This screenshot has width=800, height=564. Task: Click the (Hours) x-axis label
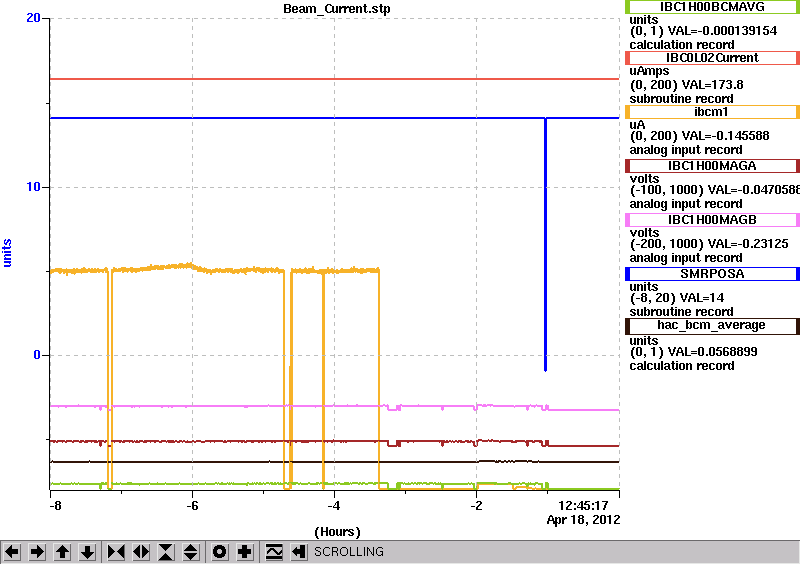[337, 532]
